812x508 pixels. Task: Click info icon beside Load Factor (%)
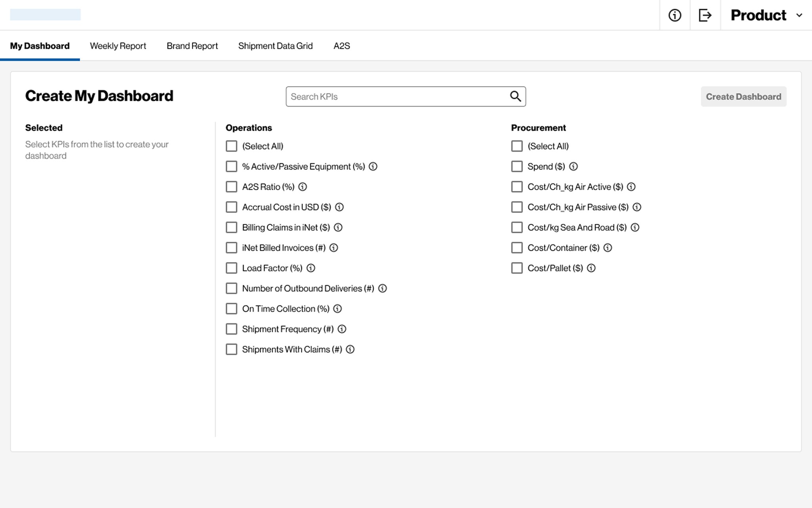click(x=311, y=268)
